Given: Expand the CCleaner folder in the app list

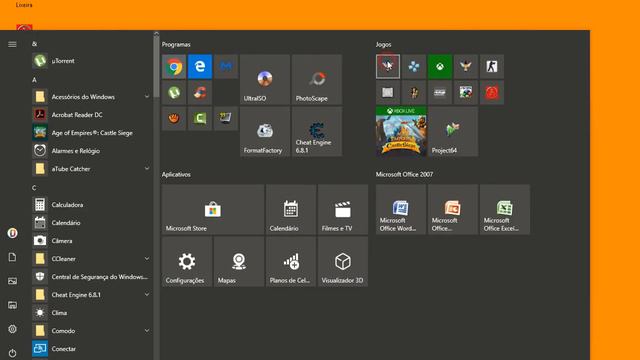Looking at the screenshot, I should pos(91,259).
